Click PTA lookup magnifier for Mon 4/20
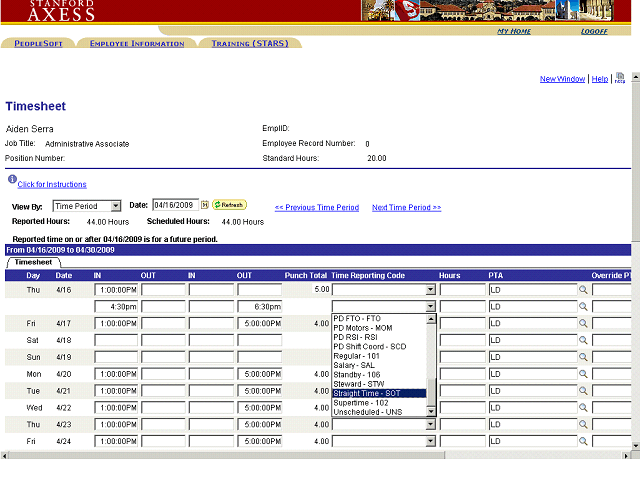This screenshot has width=640, height=479. 584,374
